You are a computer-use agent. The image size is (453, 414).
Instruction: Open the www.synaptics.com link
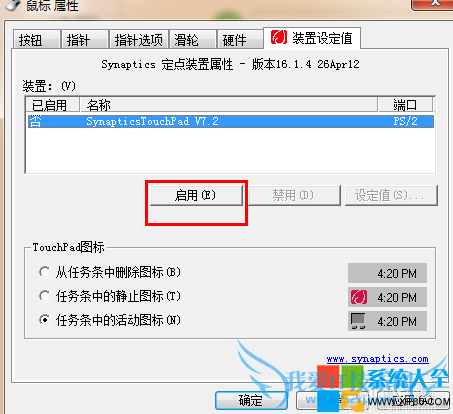377,359
